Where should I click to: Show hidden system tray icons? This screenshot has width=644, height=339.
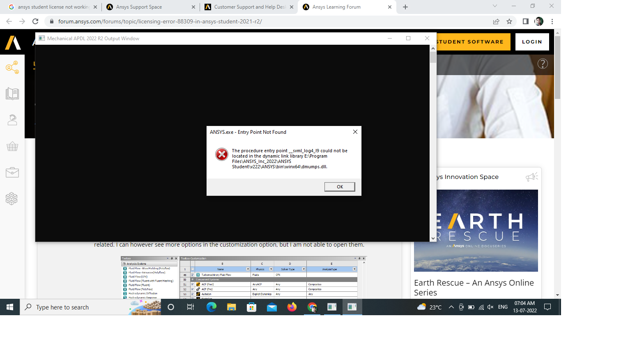tap(451, 307)
